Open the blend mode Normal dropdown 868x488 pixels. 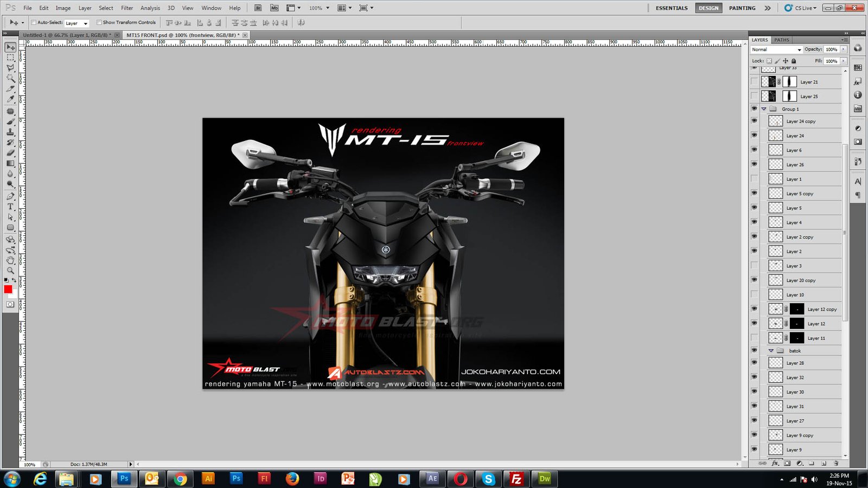coord(776,49)
